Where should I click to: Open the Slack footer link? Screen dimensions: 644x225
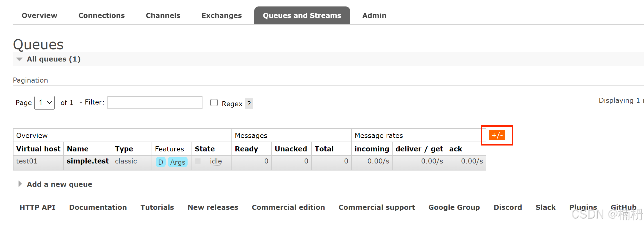tap(546, 207)
